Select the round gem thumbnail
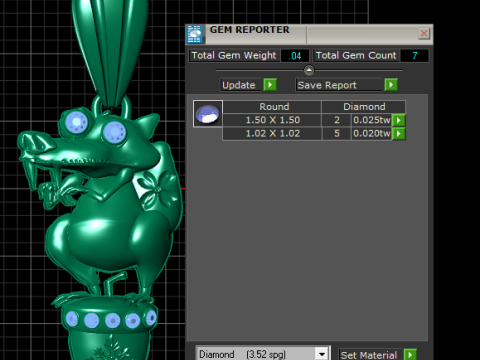The width and height of the screenshot is (480, 360). click(x=208, y=114)
